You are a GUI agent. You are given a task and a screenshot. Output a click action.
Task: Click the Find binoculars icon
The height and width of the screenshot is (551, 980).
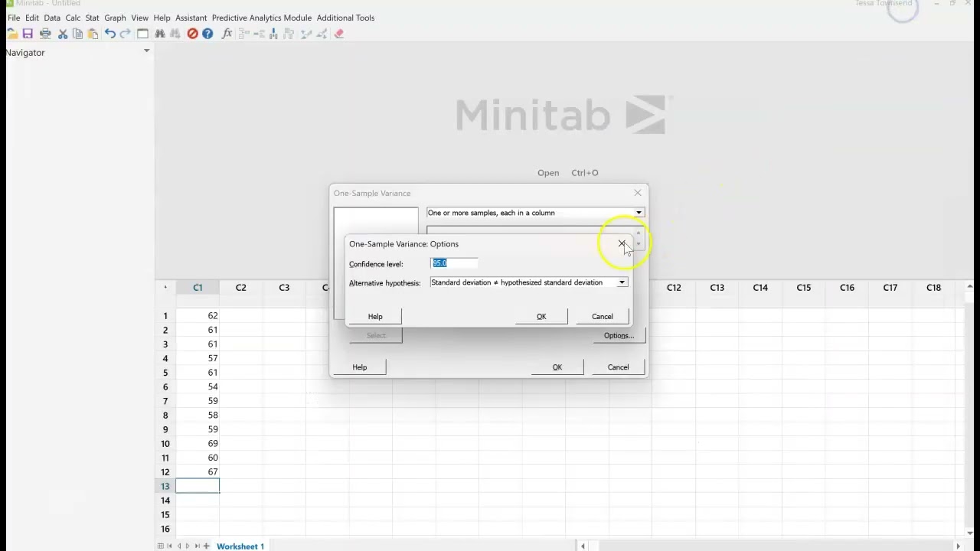click(x=160, y=34)
